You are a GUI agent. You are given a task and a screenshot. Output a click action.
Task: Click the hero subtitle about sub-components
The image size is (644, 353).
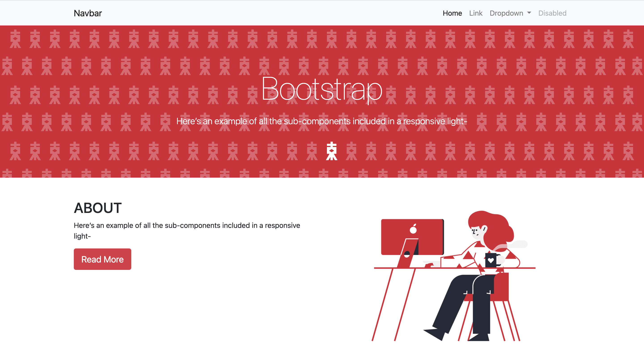[x=322, y=121]
